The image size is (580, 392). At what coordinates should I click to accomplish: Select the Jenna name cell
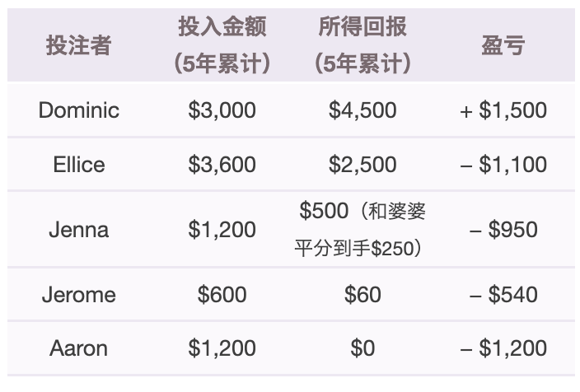(x=79, y=230)
